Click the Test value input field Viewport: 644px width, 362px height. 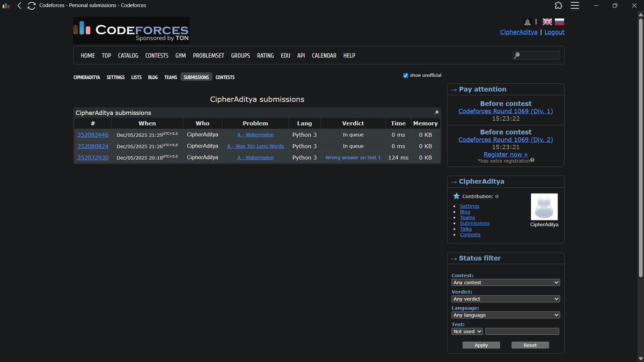pos(522,331)
